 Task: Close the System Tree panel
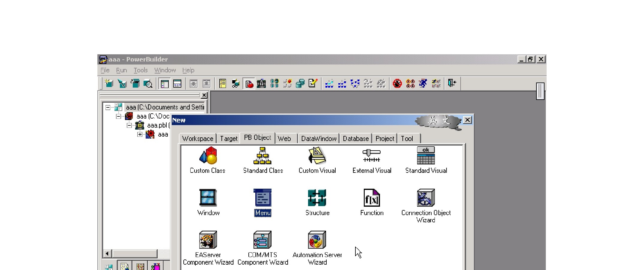[x=204, y=95]
